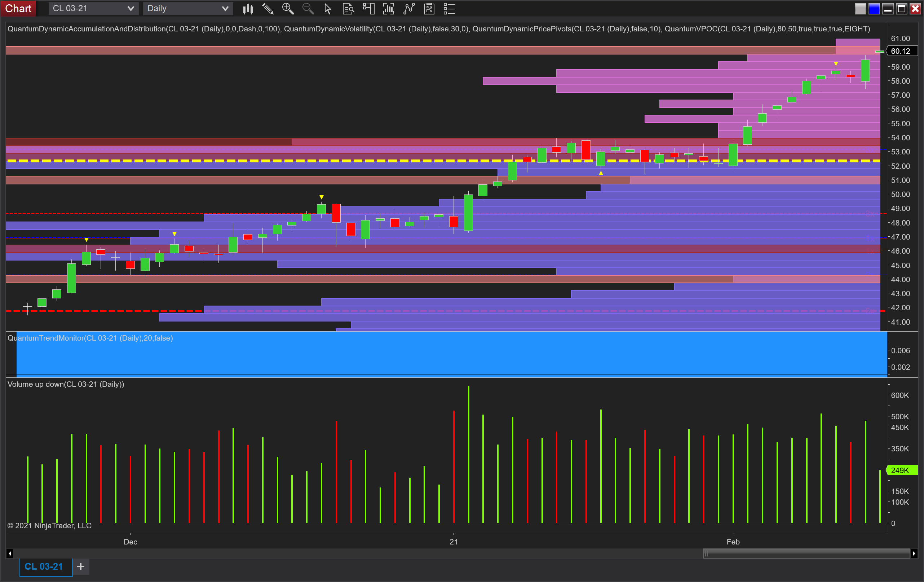Click the 42.00 price axis label
The image size is (924, 582).
pos(900,308)
